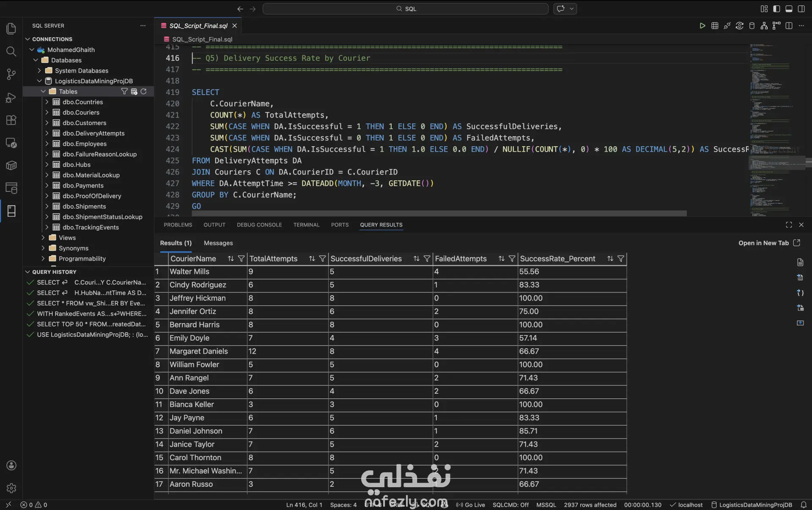The width and height of the screenshot is (812, 510).
Task: Open editor More Actions ellipsis
Action: (801, 26)
